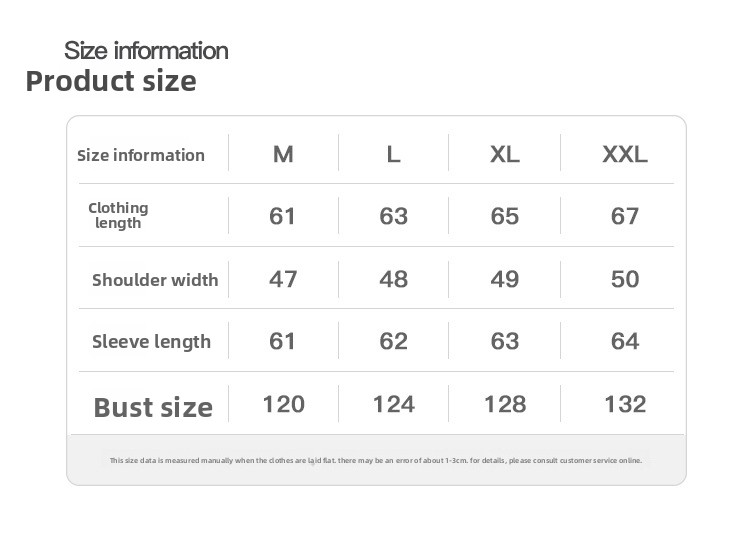This screenshot has height=546, width=750.
Task: Click clothing length value 63 for L
Action: [393, 216]
